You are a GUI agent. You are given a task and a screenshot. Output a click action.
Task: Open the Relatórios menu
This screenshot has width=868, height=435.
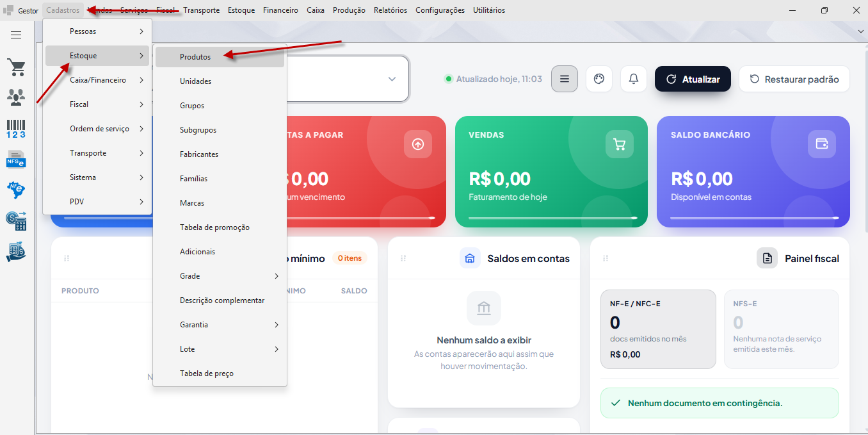(390, 10)
